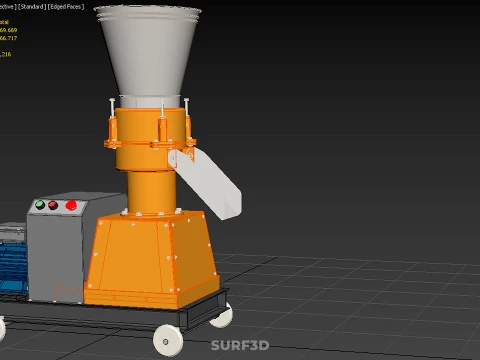The width and height of the screenshot is (480, 360).
Task: Open the Standard viewport shading menu
Action: (x=32, y=7)
